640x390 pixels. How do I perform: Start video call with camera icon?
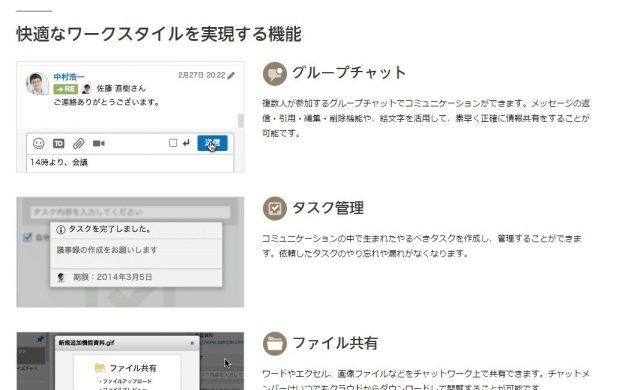click(x=99, y=143)
